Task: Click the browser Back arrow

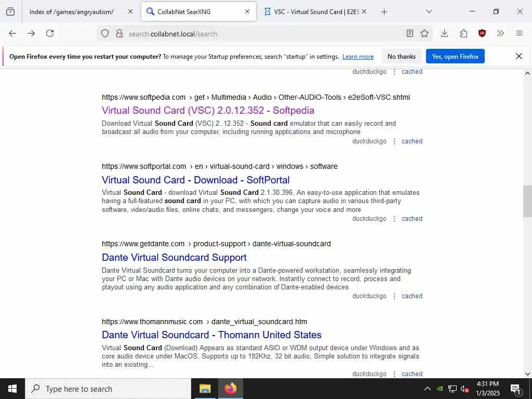Action: tap(12, 33)
